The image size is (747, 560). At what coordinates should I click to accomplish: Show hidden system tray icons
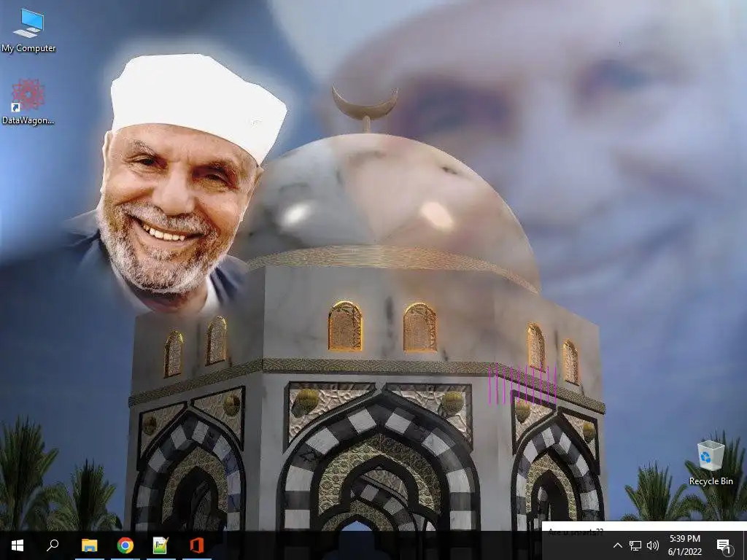click(617, 545)
